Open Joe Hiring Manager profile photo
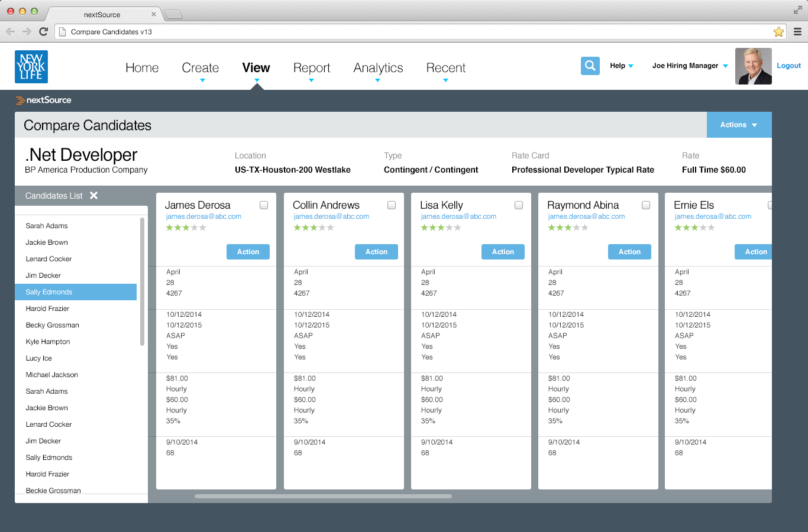Viewport: 808px width, 532px height. (x=753, y=66)
